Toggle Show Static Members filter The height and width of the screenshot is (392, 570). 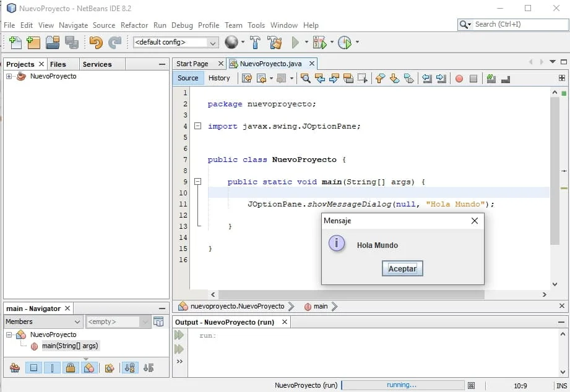52,368
